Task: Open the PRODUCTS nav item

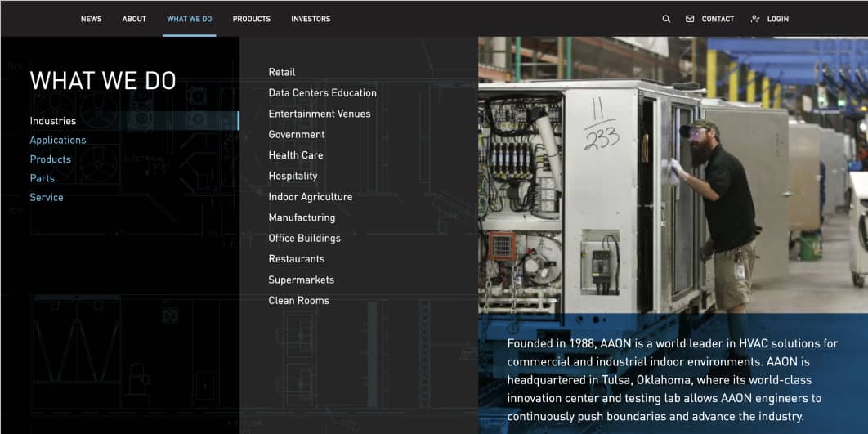Action: coord(251,19)
